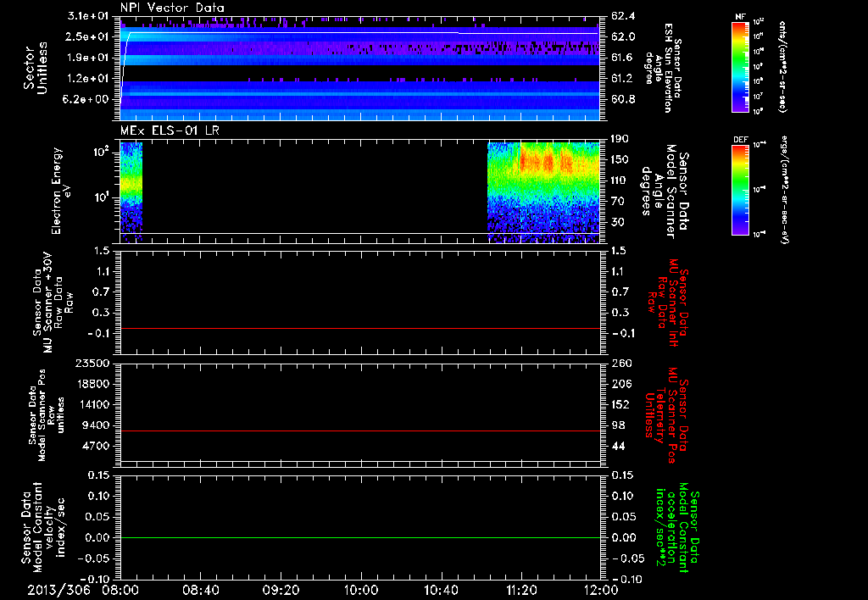
Task: Click the red MU Scanner Init trace line
Action: tap(360, 329)
